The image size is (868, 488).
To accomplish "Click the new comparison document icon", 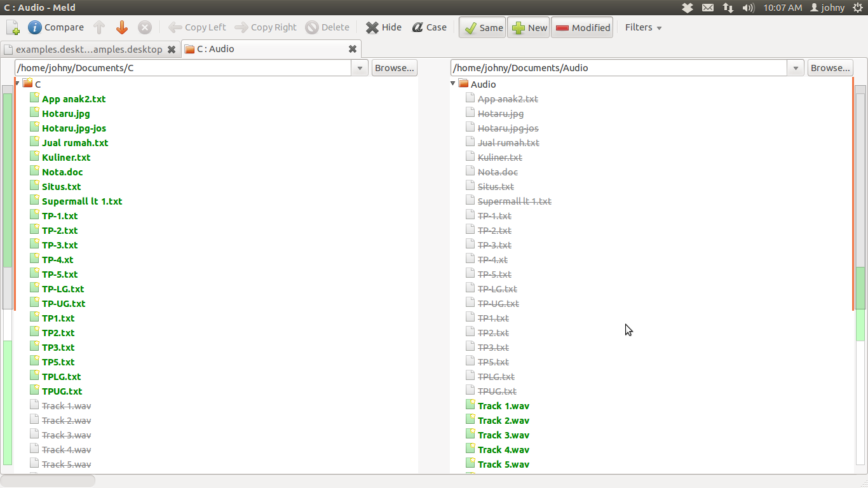I will coord(13,27).
